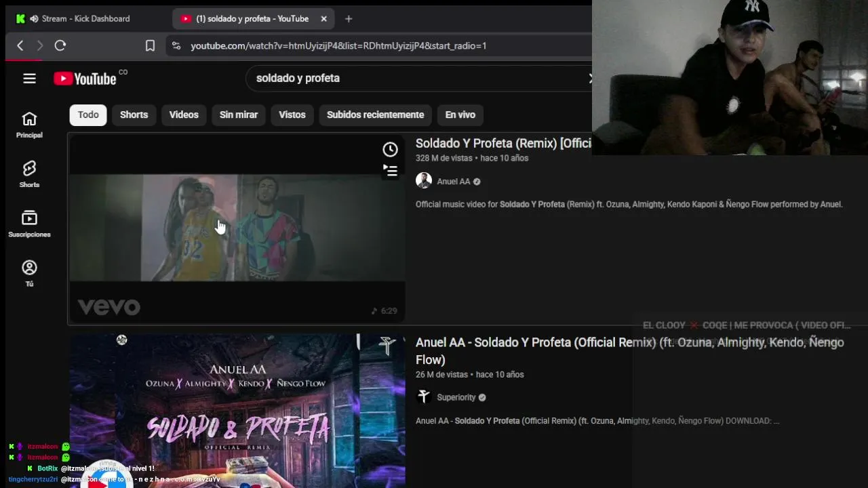Open the YouTube hamburger guide menu

[x=29, y=79]
